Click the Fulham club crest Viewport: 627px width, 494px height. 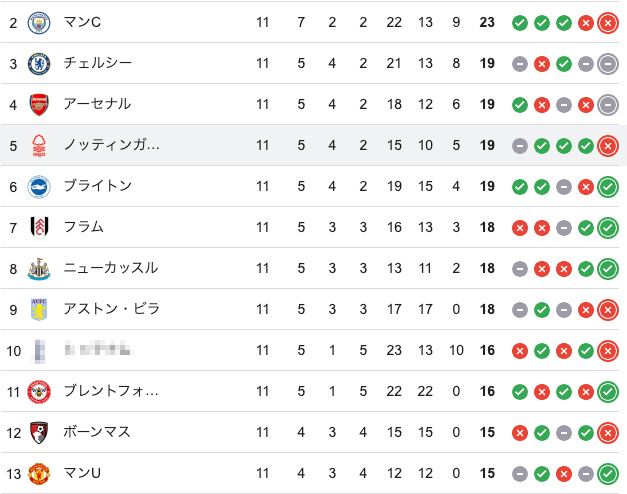point(39,228)
